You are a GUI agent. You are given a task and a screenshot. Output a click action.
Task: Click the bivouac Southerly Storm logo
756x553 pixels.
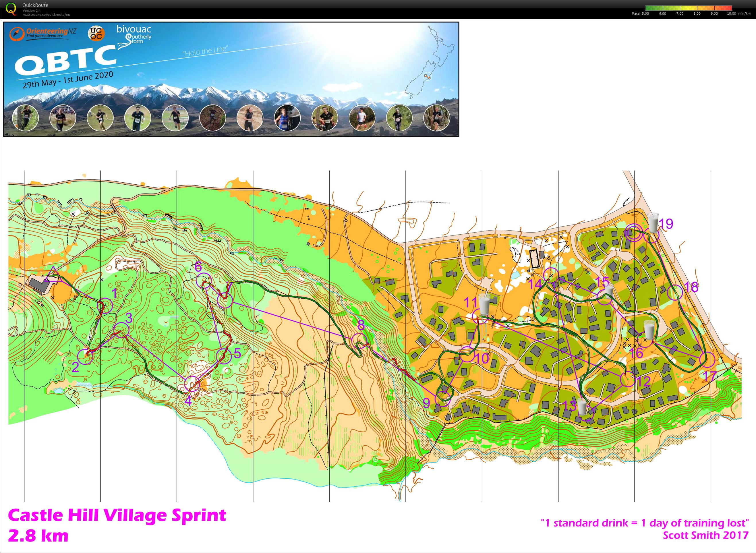(x=134, y=34)
